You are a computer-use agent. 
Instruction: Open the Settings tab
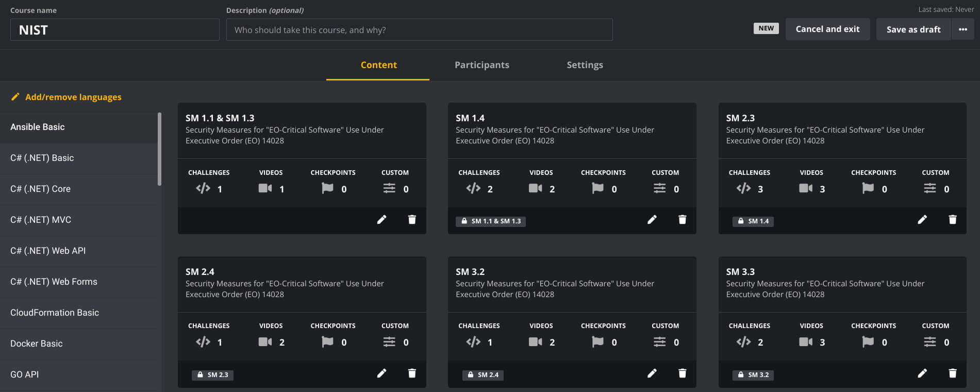click(585, 65)
